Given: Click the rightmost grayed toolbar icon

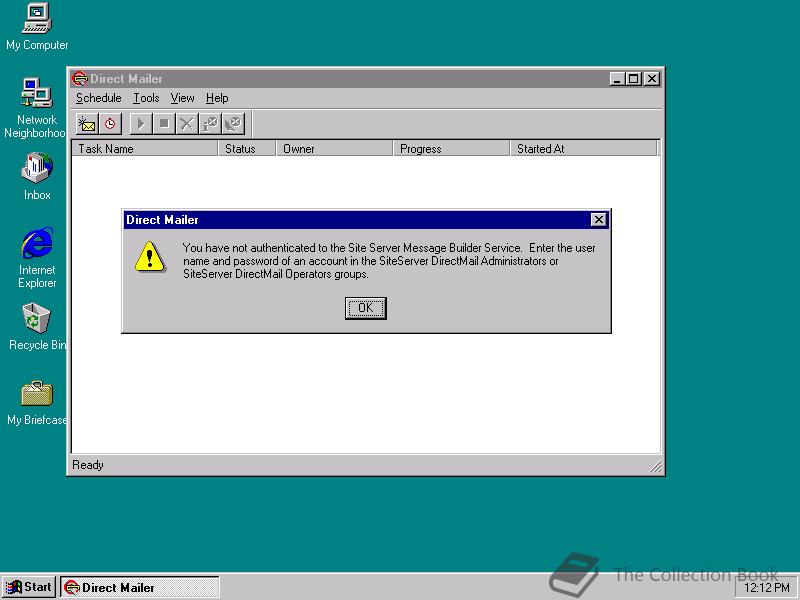Looking at the screenshot, I should tap(233, 124).
